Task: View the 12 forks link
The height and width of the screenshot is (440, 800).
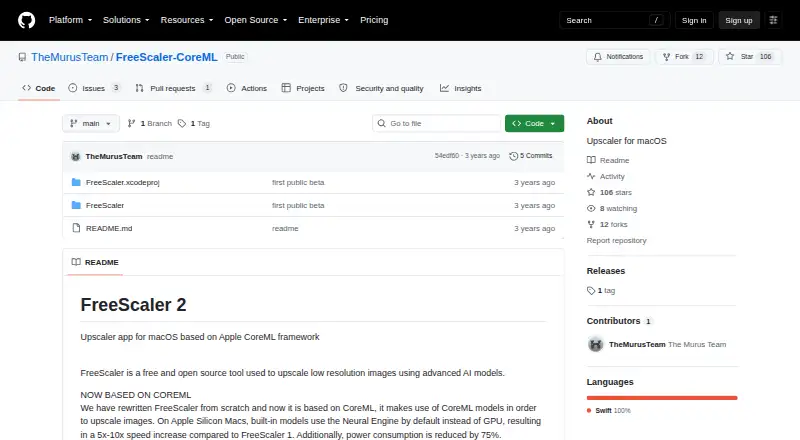Action: click(x=607, y=224)
